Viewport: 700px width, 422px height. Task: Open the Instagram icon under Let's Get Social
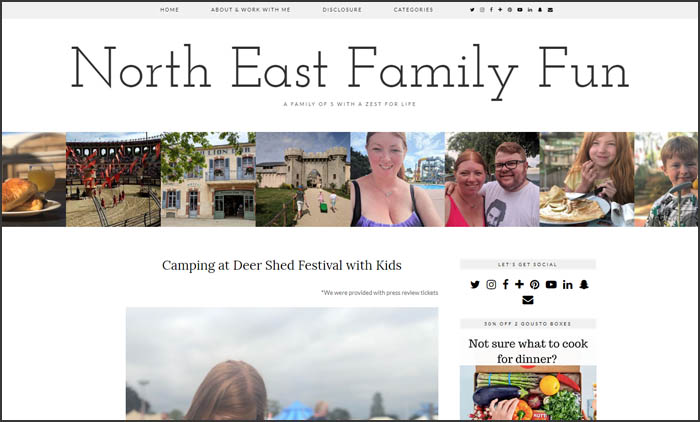[491, 284]
